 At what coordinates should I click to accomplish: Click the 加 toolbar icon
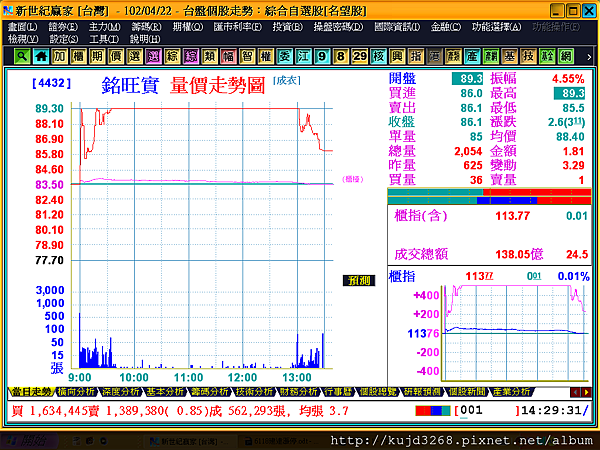click(x=59, y=57)
